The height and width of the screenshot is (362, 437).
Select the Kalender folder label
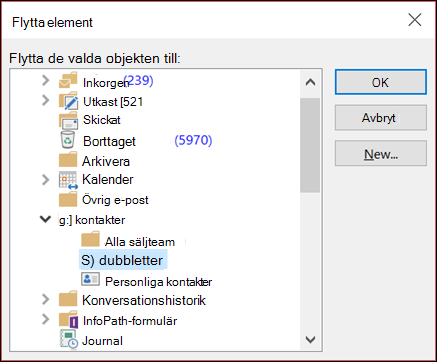pos(108,179)
